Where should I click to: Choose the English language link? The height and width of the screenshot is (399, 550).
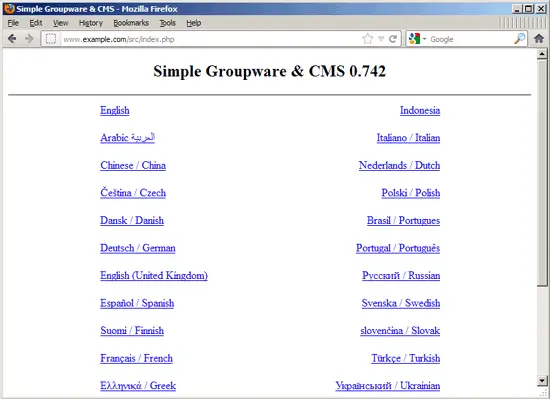pyautogui.click(x=115, y=110)
